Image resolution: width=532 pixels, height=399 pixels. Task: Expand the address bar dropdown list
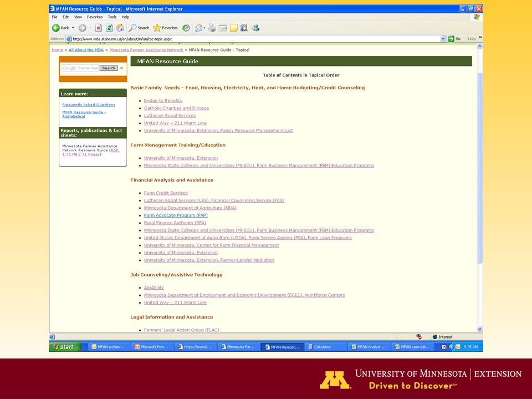tap(443, 39)
